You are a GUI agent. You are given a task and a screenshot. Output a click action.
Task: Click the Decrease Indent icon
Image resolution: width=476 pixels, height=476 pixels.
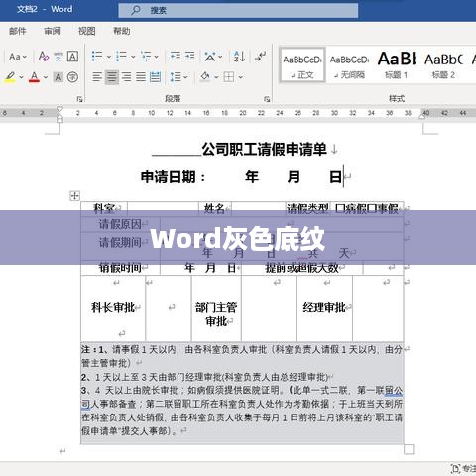(176, 57)
